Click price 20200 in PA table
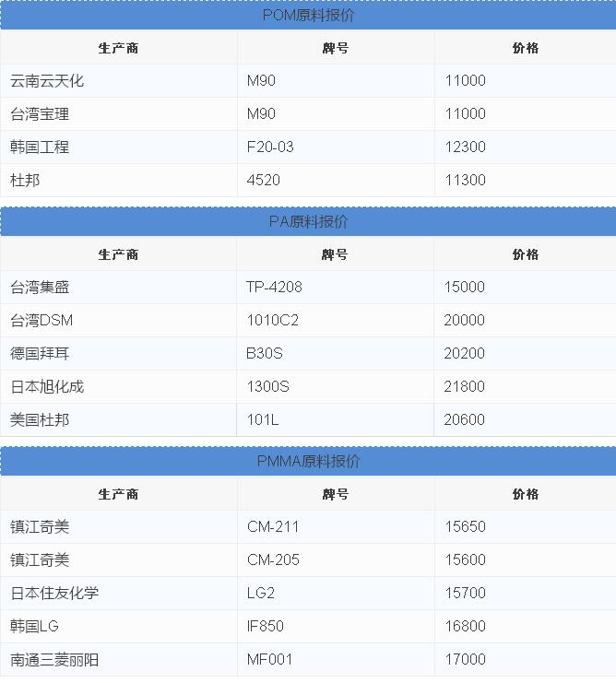616x683 pixels. (x=525, y=353)
